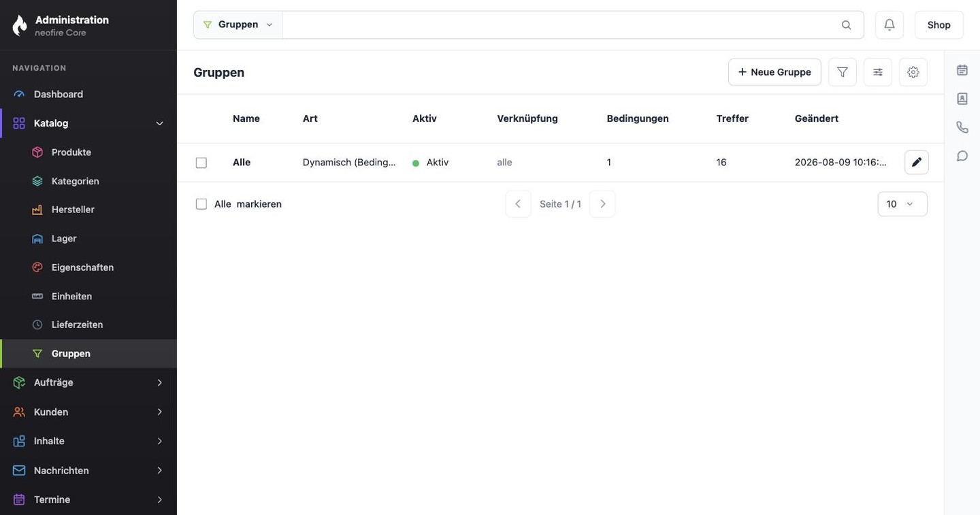Open calendar icon in right sidebar
This screenshot has width=980, height=515.
tap(962, 70)
